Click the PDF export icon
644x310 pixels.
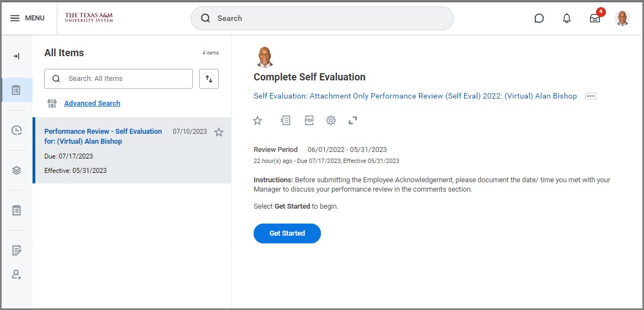(309, 121)
